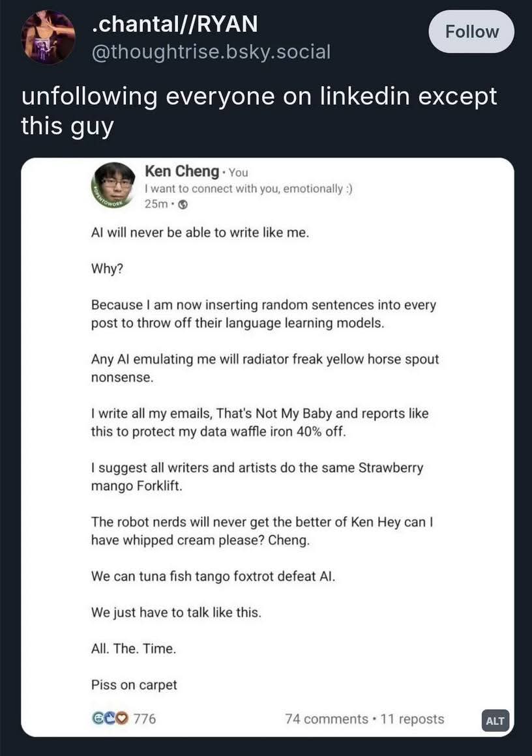Image resolution: width=532 pixels, height=756 pixels.
Task: Click the "Piss on carpet" line
Action: pyautogui.click(x=134, y=685)
